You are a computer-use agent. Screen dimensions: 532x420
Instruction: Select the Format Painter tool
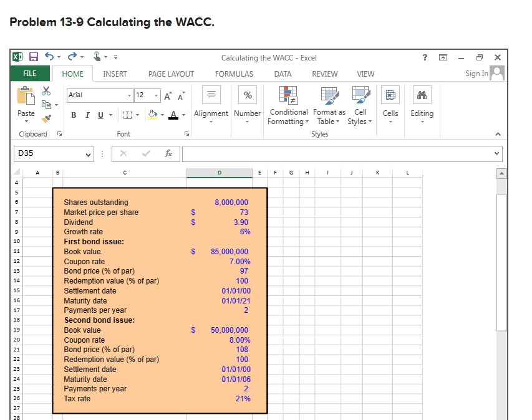[x=47, y=118]
